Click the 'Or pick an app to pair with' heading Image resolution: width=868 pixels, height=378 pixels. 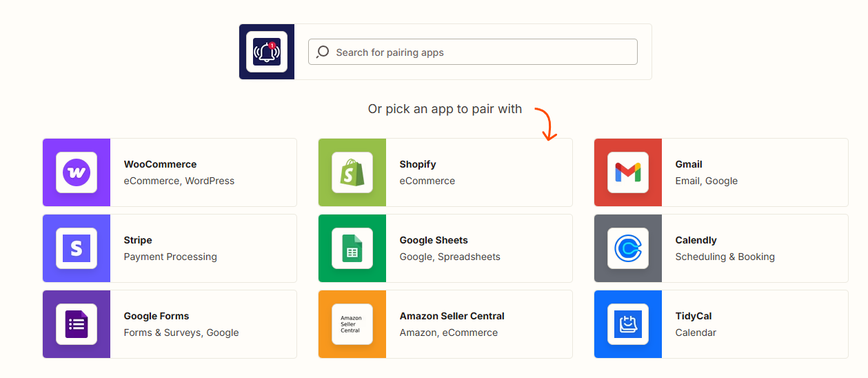pyautogui.click(x=445, y=109)
